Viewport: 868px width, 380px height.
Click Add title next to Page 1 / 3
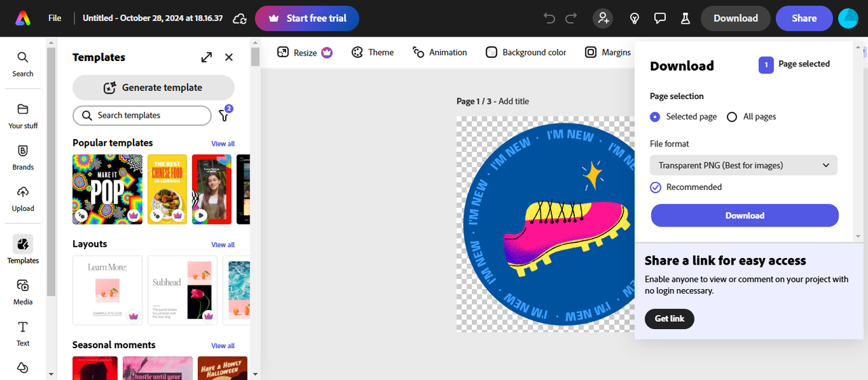pyautogui.click(x=513, y=101)
